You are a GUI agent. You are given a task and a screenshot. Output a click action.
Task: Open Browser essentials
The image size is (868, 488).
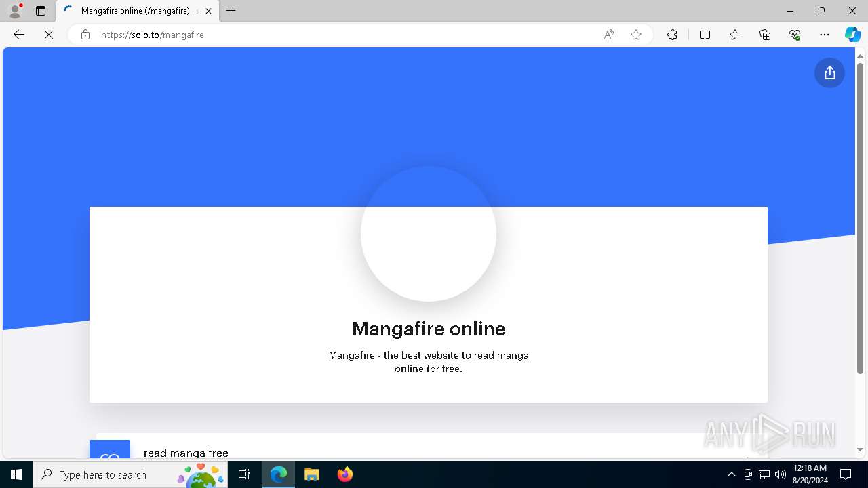pyautogui.click(x=795, y=35)
